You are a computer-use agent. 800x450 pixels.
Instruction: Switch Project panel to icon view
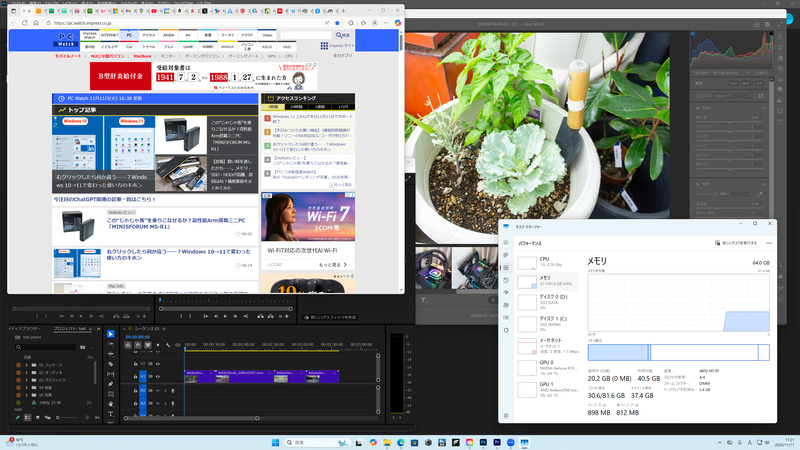coord(37,417)
